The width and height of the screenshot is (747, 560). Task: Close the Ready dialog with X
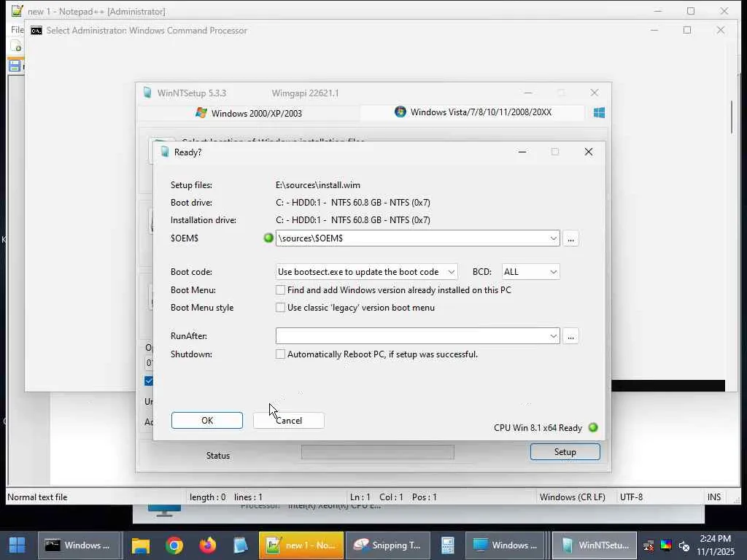[589, 152]
